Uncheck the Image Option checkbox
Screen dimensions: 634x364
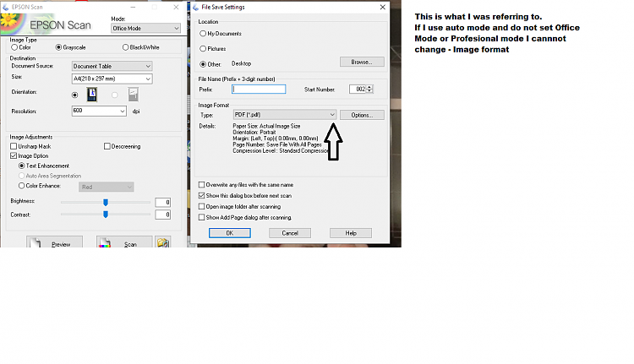pos(14,155)
